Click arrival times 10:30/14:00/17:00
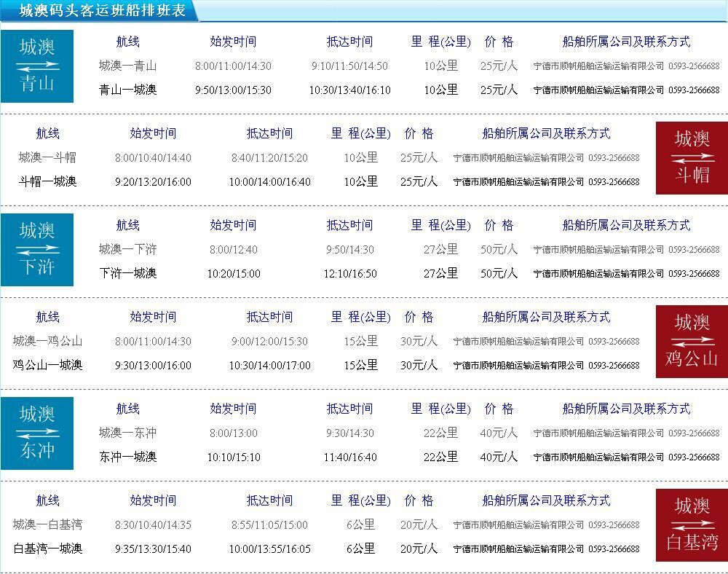The image size is (728, 574). pyautogui.click(x=269, y=365)
